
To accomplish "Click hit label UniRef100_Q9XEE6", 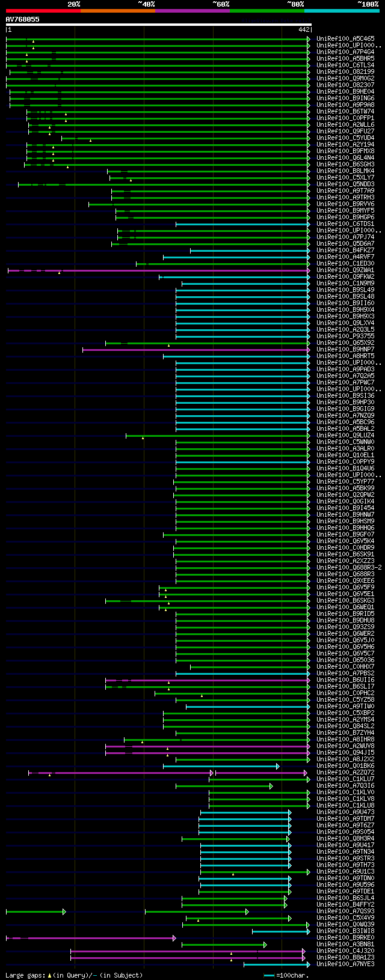I will click(x=345, y=581).
